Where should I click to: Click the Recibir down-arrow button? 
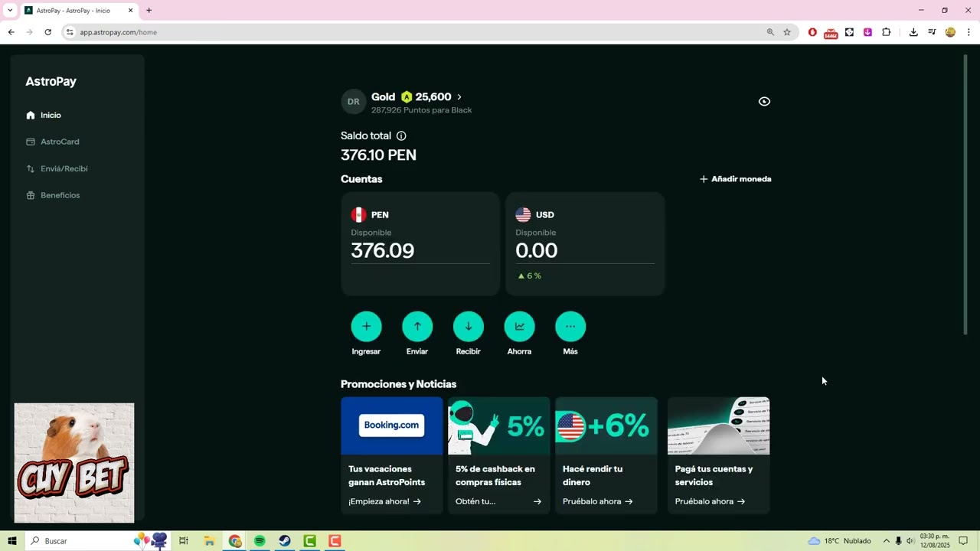pyautogui.click(x=469, y=327)
